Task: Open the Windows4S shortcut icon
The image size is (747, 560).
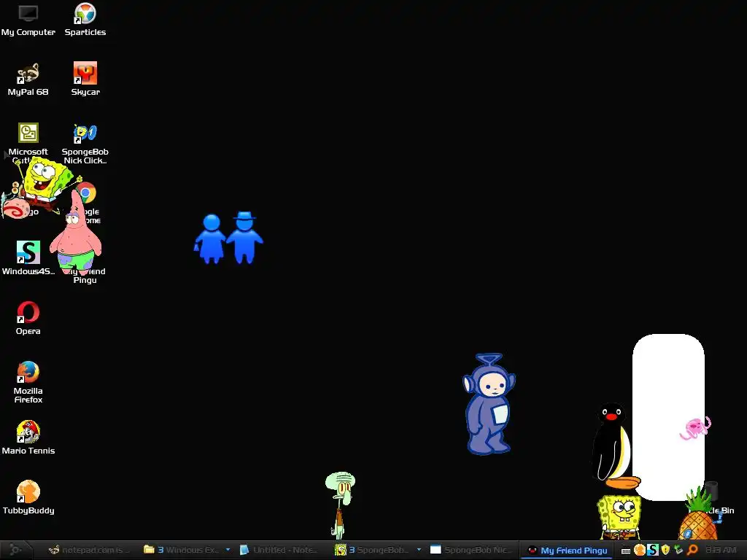Action: click(28, 258)
